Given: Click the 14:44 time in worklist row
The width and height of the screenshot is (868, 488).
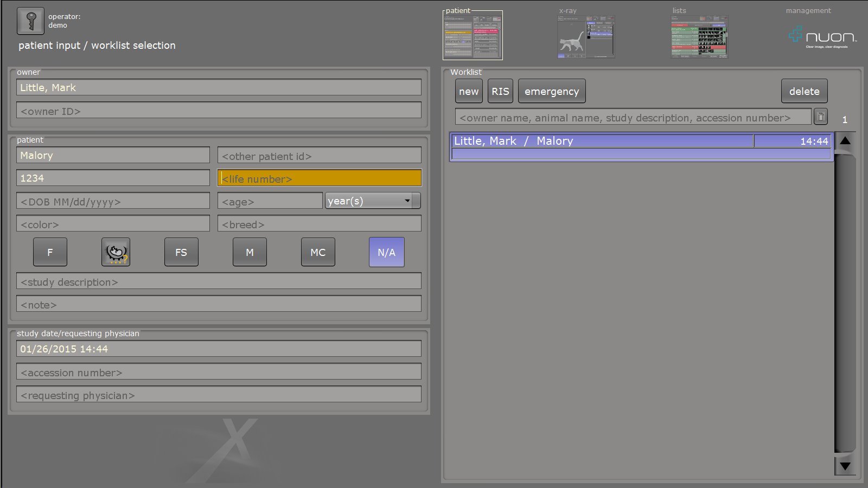Looking at the screenshot, I should (814, 141).
